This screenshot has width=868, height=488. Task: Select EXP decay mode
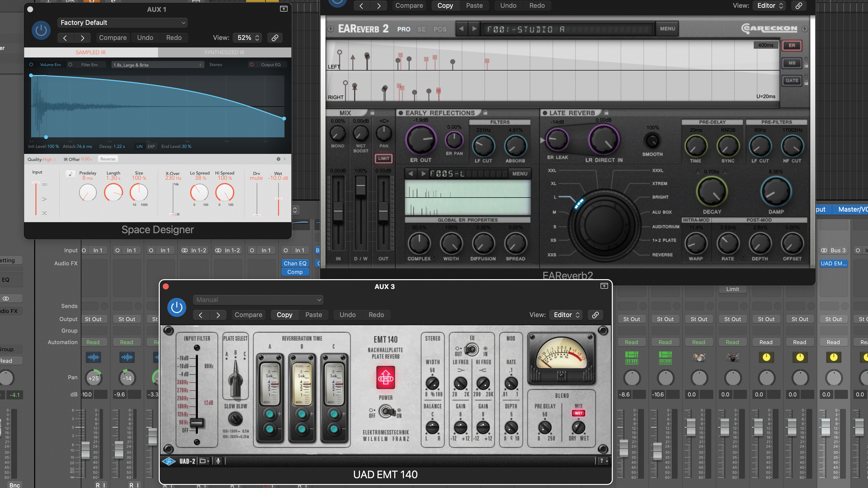151,147
